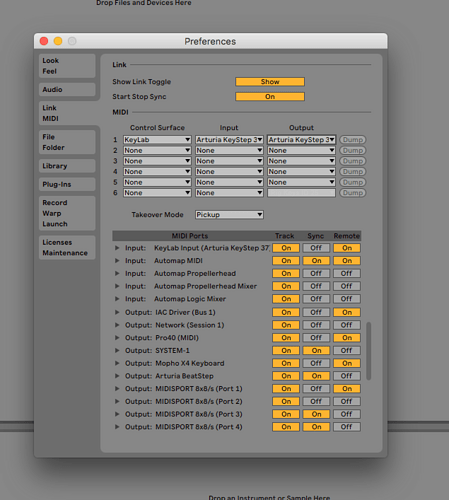Expand Network (Session 1) output row
The image size is (449, 500).
click(x=117, y=325)
